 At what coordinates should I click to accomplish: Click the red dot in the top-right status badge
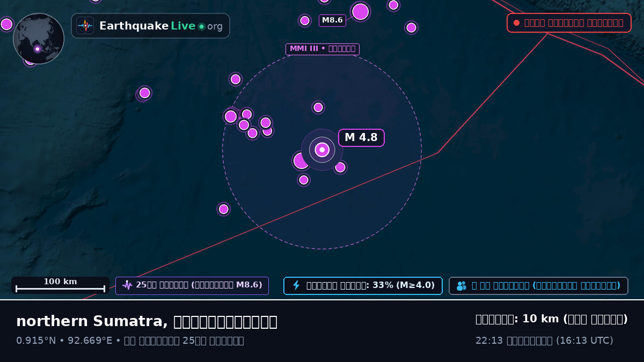[x=516, y=23]
